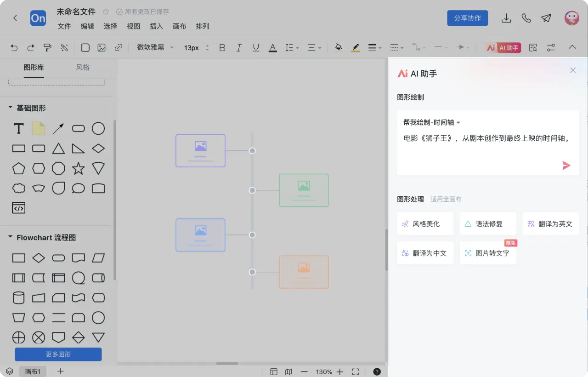Image resolution: width=588 pixels, height=377 pixels.
Task: Toggle bold text formatting
Action: coord(222,47)
